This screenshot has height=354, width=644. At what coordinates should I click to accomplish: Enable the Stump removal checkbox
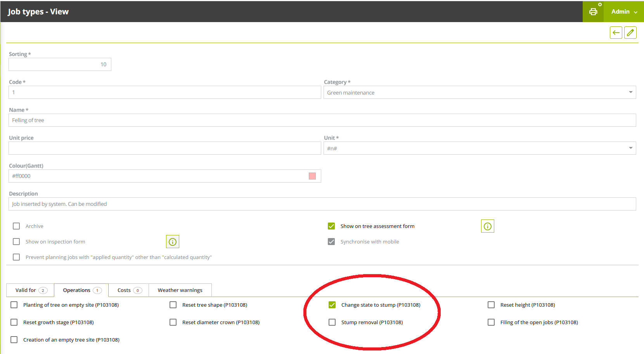pyautogui.click(x=332, y=322)
